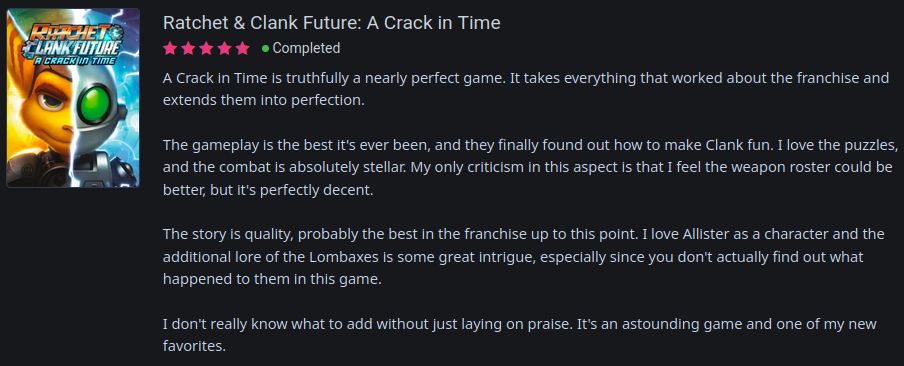
Task: Select the second pink rating star
Action: [x=188, y=48]
